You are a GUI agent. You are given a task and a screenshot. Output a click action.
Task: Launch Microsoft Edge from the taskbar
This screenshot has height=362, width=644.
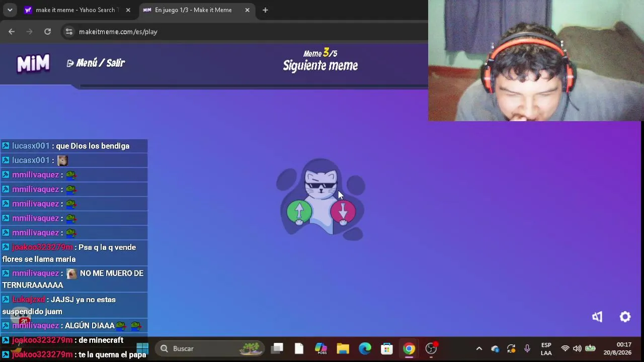[365, 348]
